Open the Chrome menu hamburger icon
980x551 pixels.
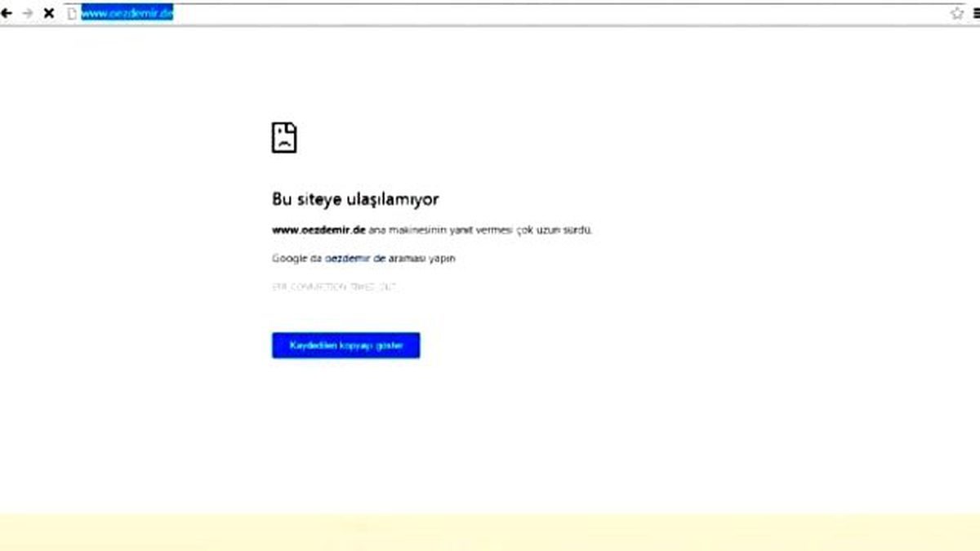(x=976, y=13)
